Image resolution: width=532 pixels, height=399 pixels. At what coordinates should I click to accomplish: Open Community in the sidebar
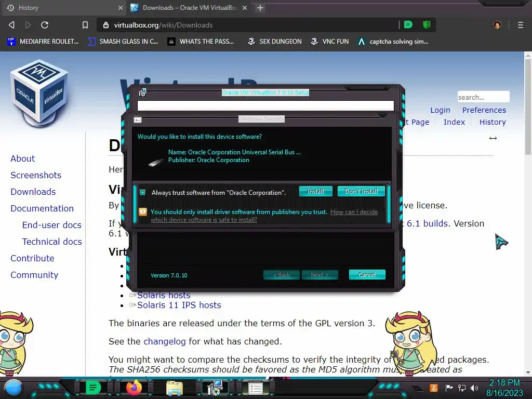pyautogui.click(x=34, y=275)
